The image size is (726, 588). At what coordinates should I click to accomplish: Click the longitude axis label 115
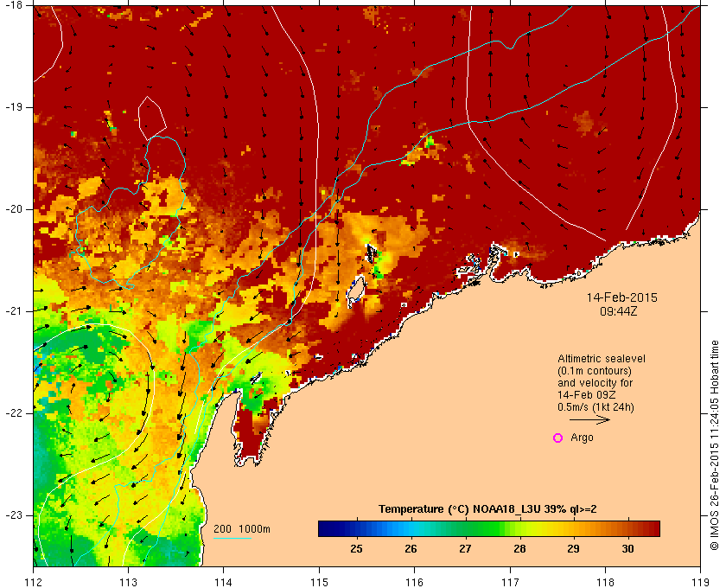coord(319,582)
